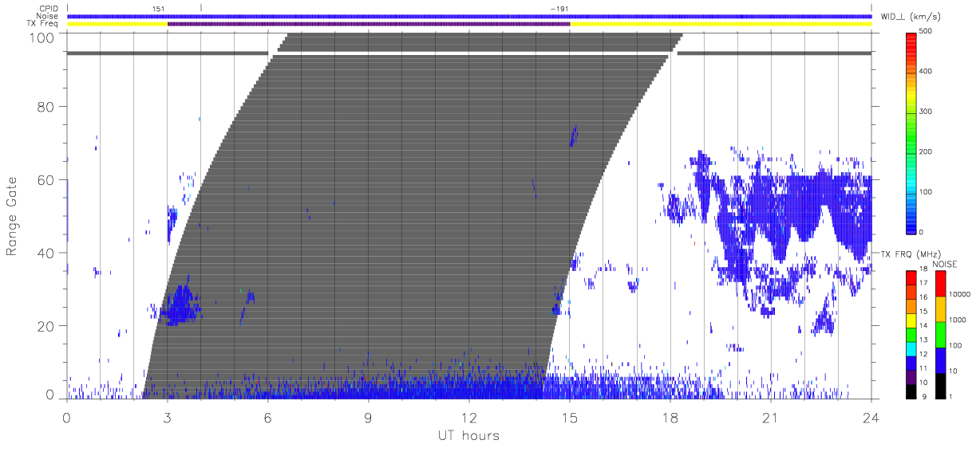Screen dimensions: 980x452
Task: Click the purple segment of TX Freq strip
Action: click(369, 24)
